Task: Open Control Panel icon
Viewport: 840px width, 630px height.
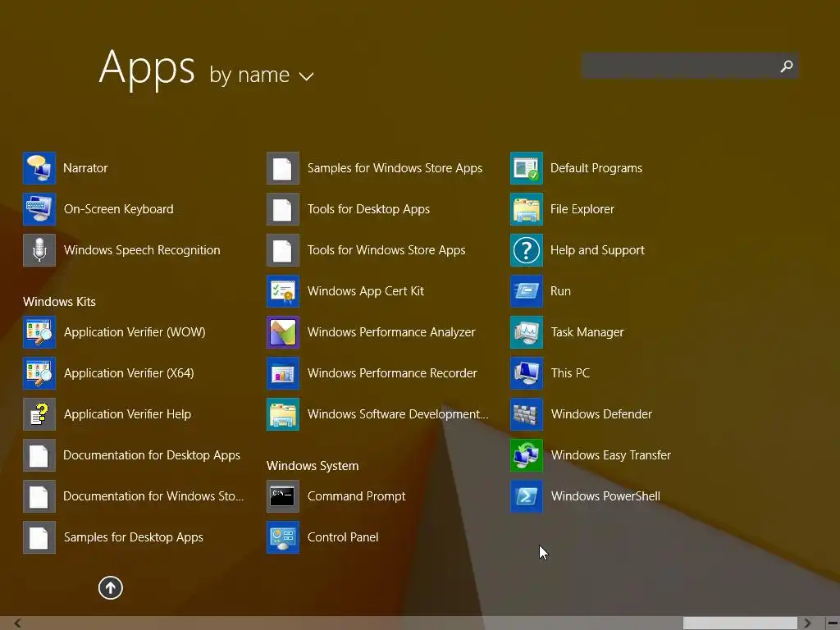Action: pos(283,537)
